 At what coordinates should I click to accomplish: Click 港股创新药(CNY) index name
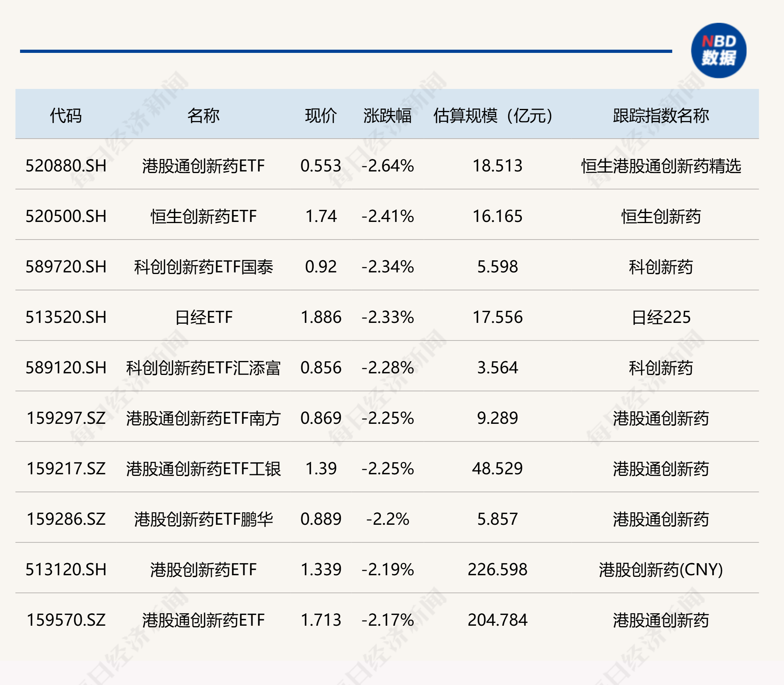(x=661, y=570)
